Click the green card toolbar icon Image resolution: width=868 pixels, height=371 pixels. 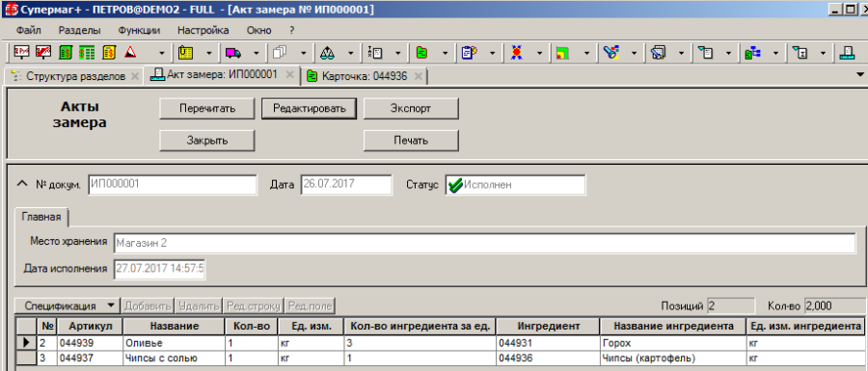(421, 53)
